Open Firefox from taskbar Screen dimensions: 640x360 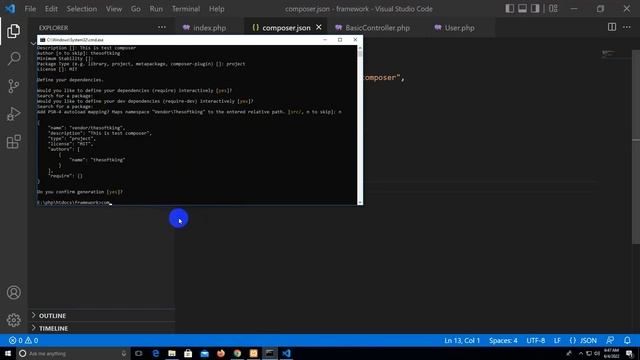coord(221,353)
